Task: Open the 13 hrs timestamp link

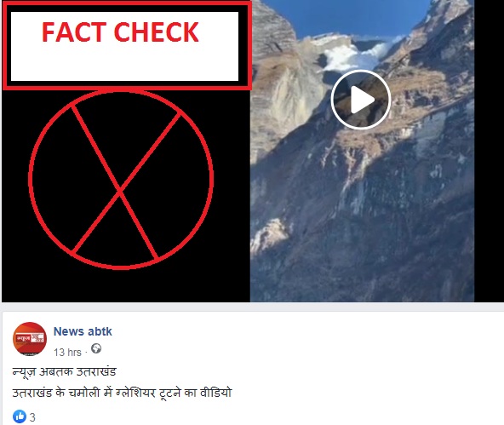Action: 67,353
